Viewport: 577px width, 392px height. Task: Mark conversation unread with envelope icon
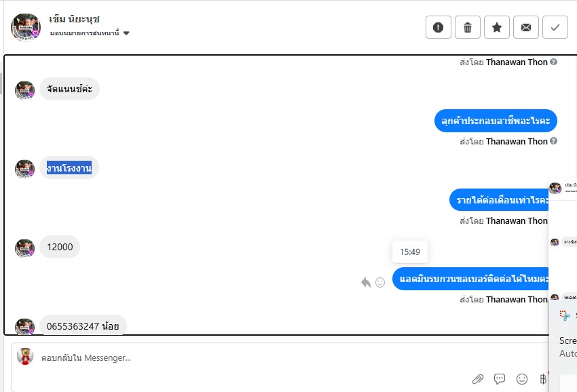coord(526,27)
